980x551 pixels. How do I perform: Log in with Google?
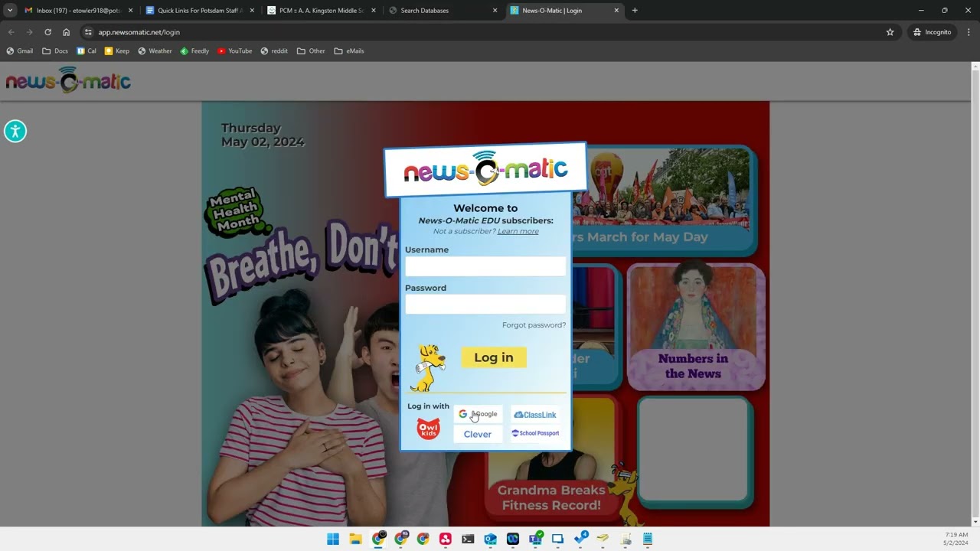479,414
